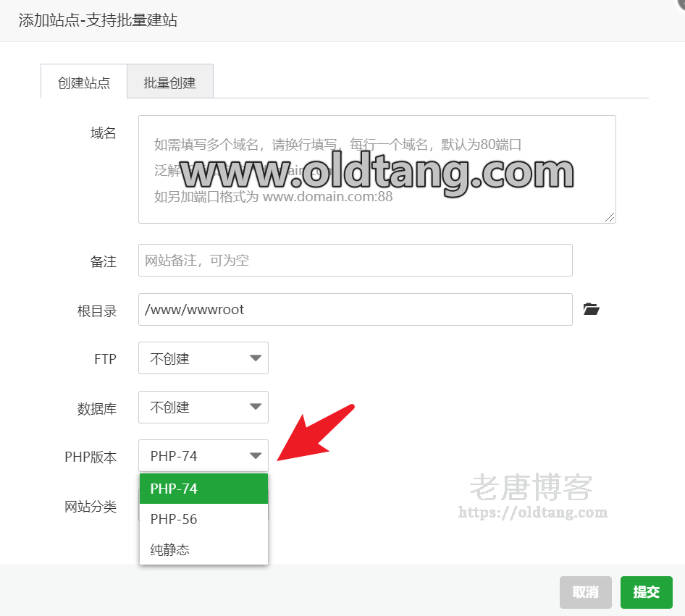Pick the 纯静态 option
Viewport: 685px width, 616px height.
[x=203, y=549]
